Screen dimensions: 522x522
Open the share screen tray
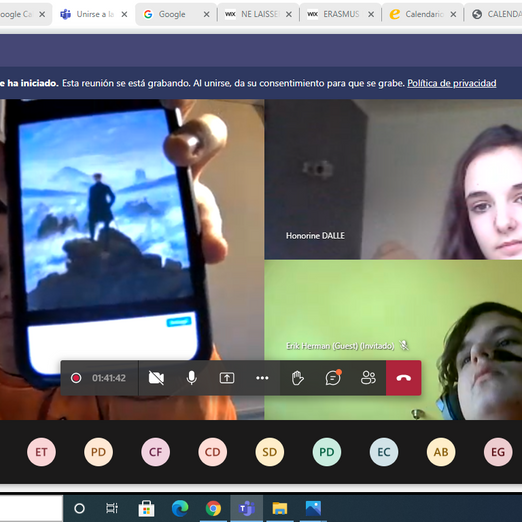227,378
